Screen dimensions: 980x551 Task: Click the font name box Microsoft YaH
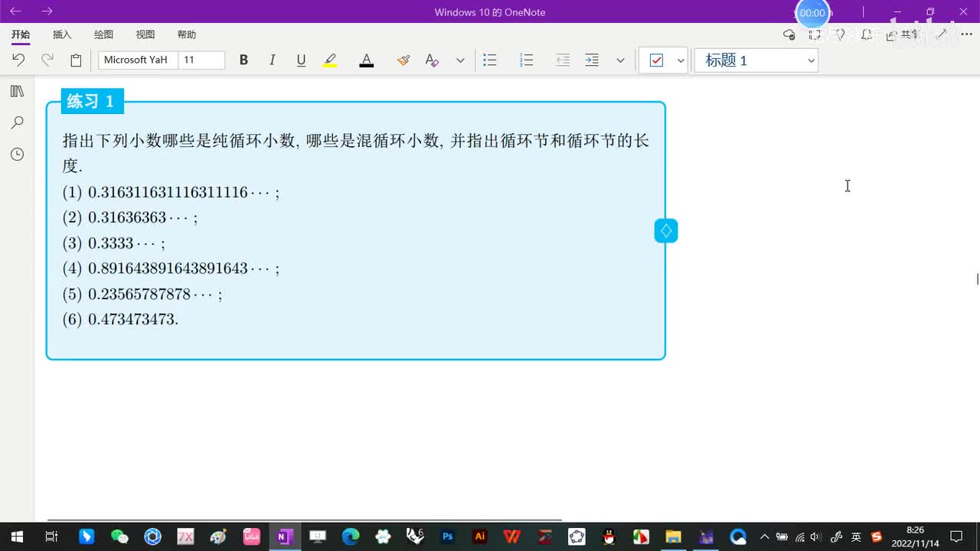(138, 60)
